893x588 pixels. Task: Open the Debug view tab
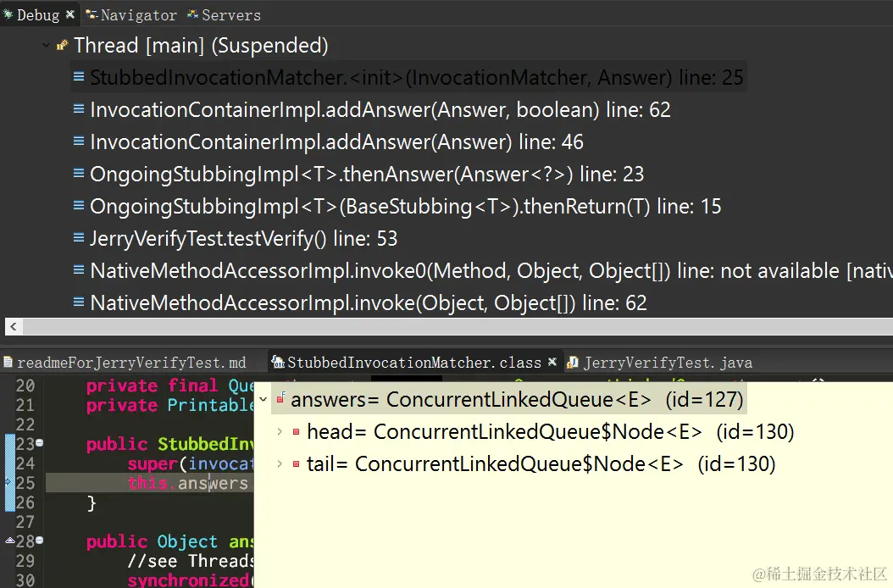[37, 14]
